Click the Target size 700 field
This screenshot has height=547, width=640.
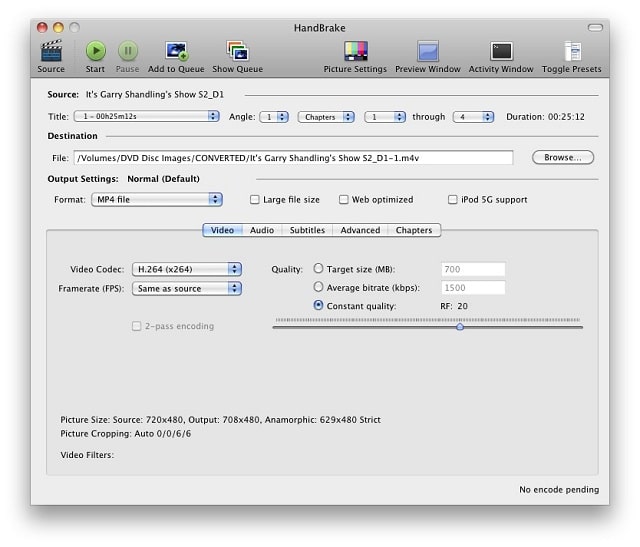pos(473,269)
